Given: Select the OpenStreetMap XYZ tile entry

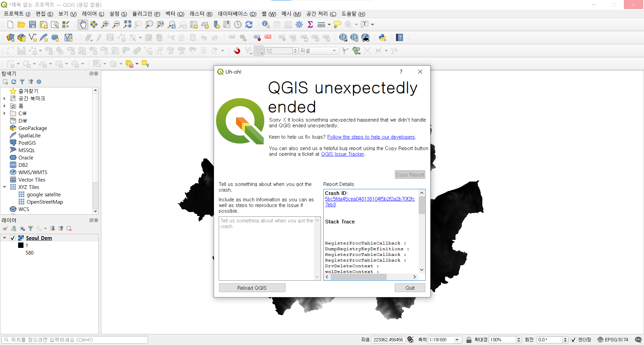Looking at the screenshot, I should click(x=45, y=202).
